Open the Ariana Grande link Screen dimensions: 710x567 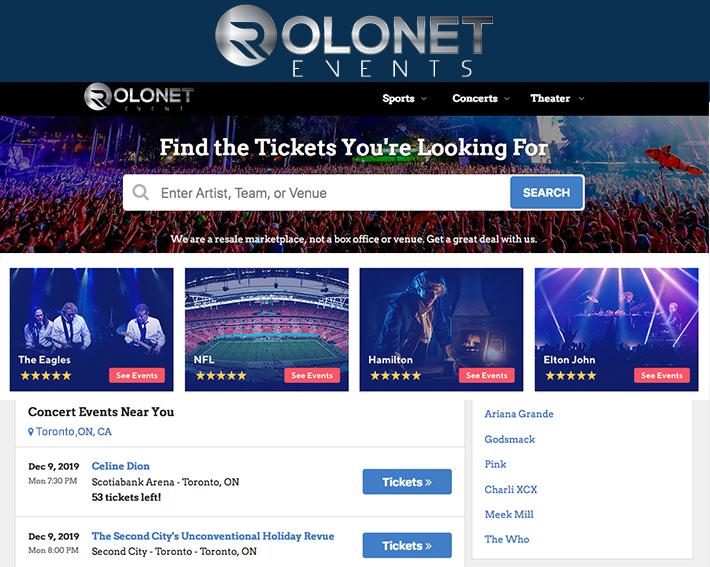pyautogui.click(x=519, y=414)
